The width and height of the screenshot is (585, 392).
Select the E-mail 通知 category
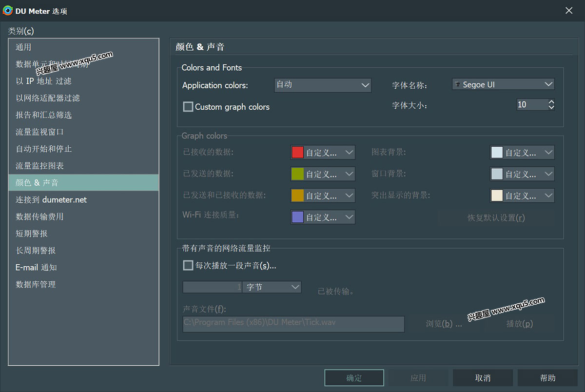click(x=83, y=267)
